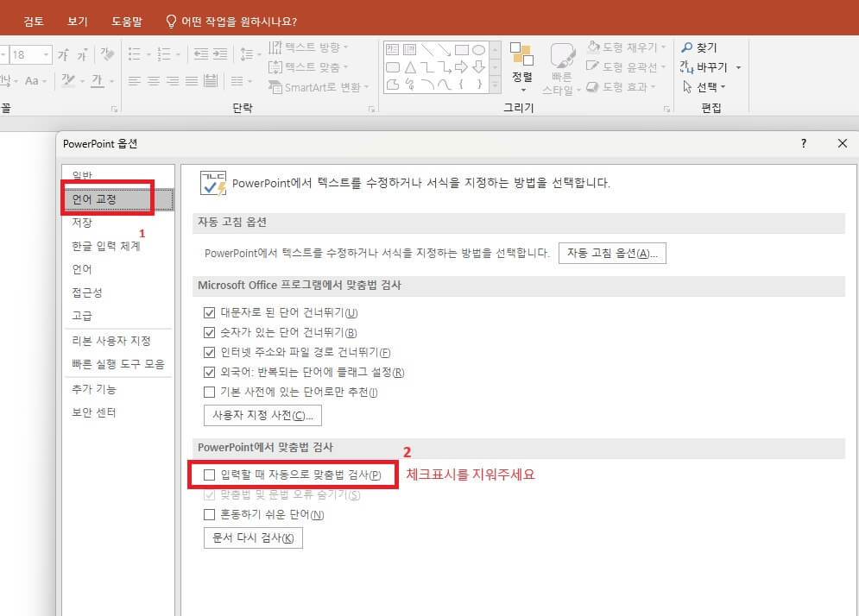859x616 pixels.
Task: Click the '어떤 작업을 원하시나요?' search field
Action: click(231, 22)
